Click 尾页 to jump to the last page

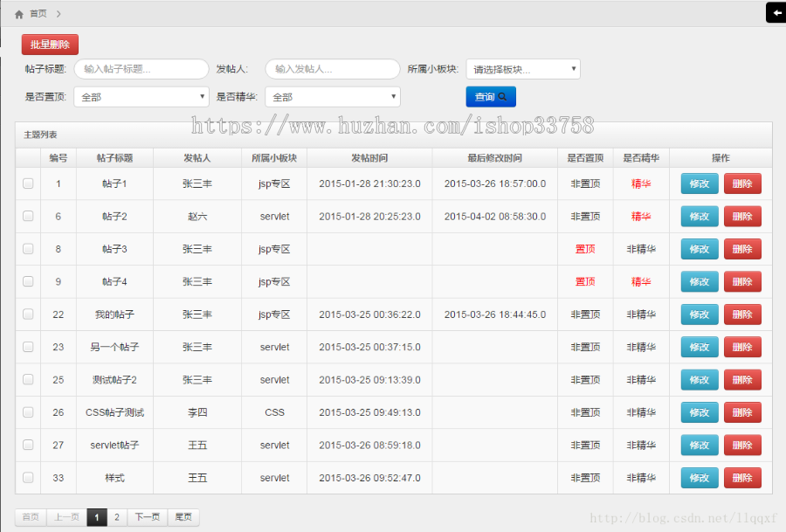183,517
